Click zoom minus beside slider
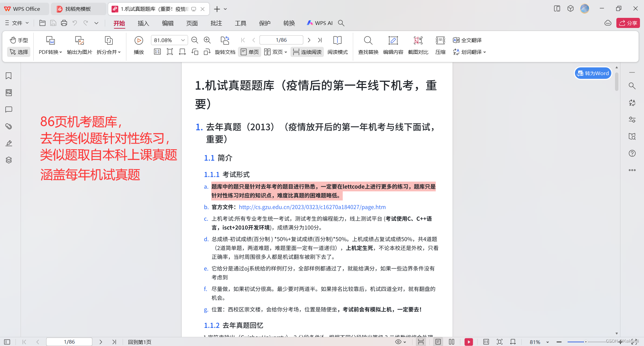Viewport: 644px width, 346px height. point(559,342)
